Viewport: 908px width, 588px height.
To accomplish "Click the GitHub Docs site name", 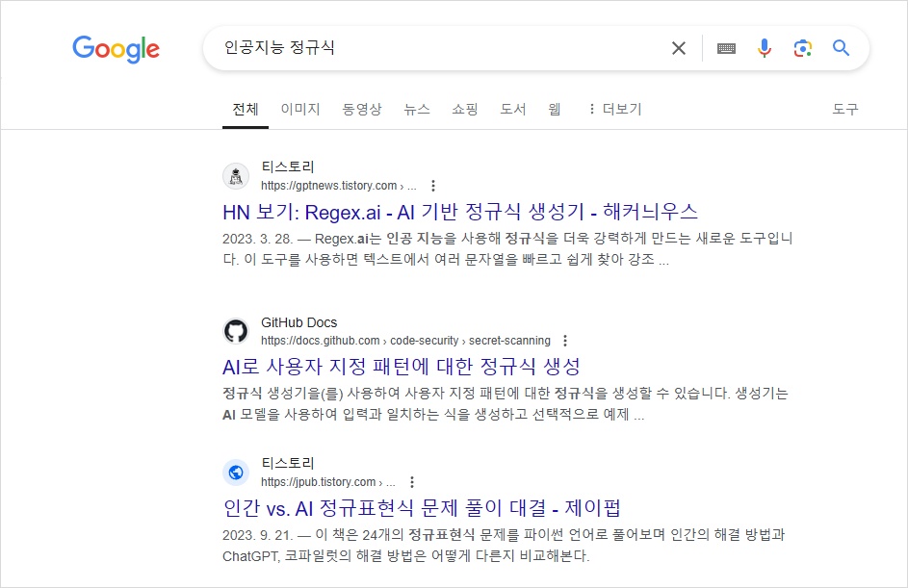I will click(x=298, y=322).
